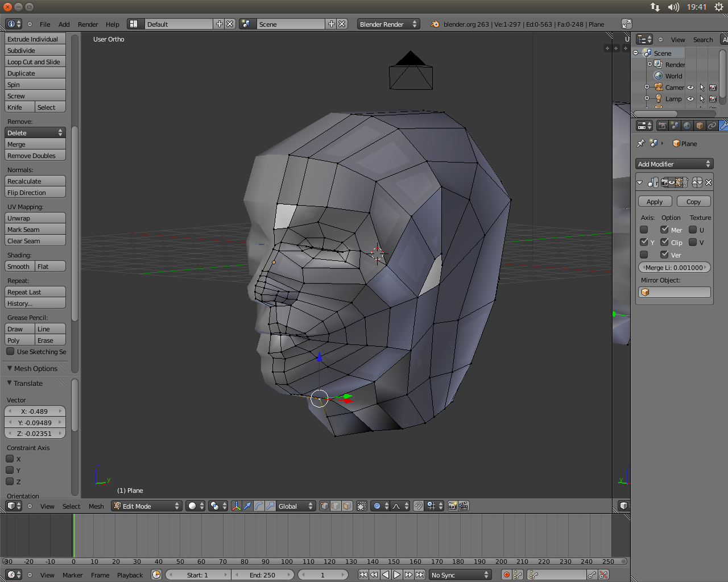This screenshot has width=728, height=582.
Task: Delete the keyframe with crossed key icon
Action: [x=603, y=575]
